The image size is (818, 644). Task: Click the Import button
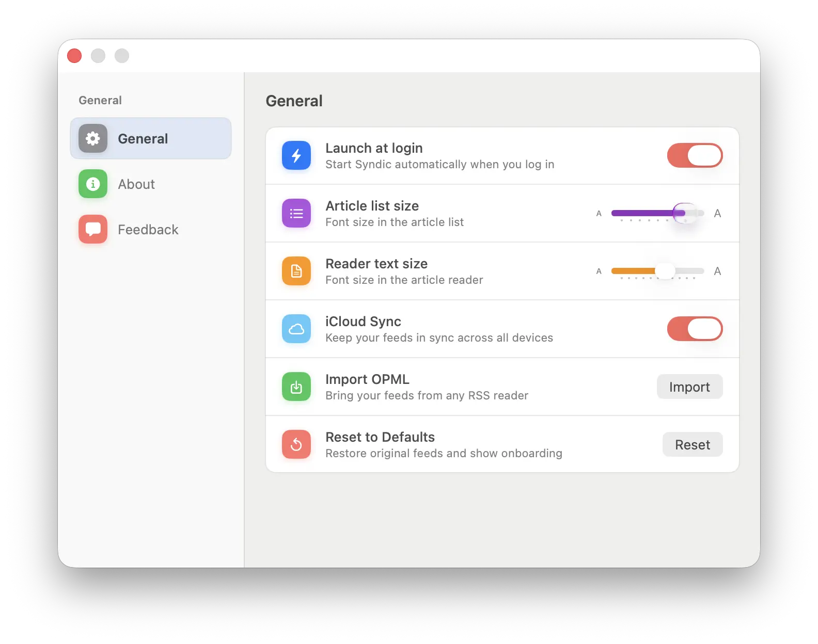(x=689, y=387)
